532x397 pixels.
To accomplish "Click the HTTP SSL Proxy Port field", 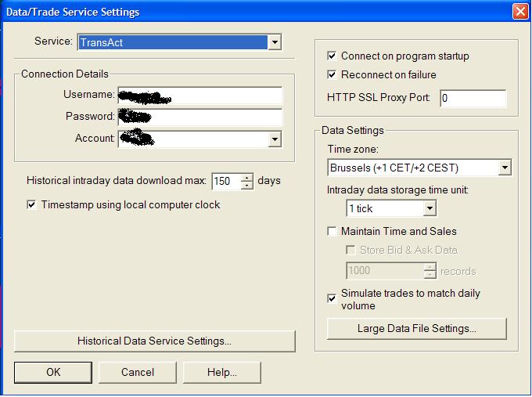I will click(473, 98).
